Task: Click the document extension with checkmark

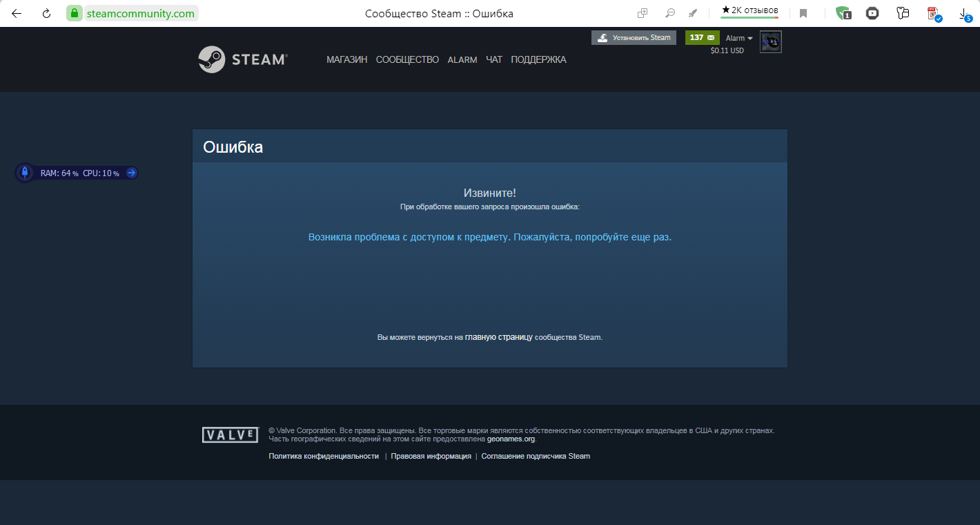Action: [934, 14]
